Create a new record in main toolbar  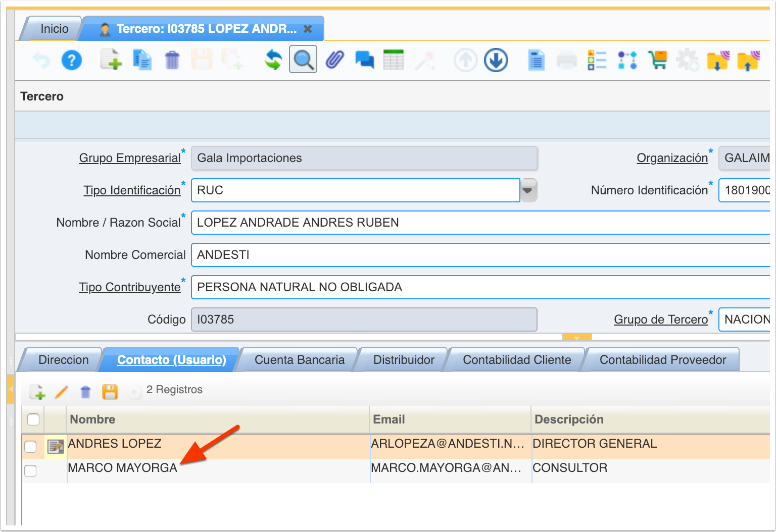(x=111, y=60)
